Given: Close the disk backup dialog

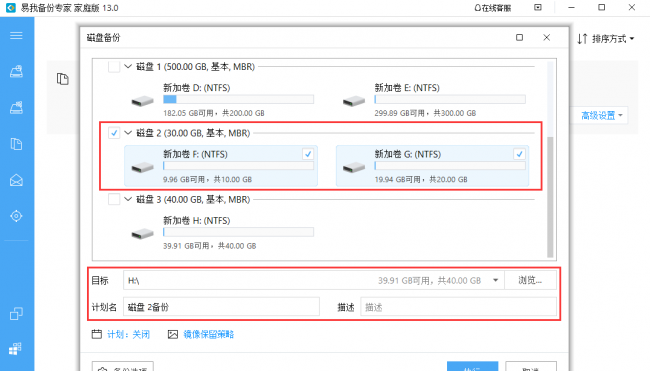Looking at the screenshot, I should (547, 37).
